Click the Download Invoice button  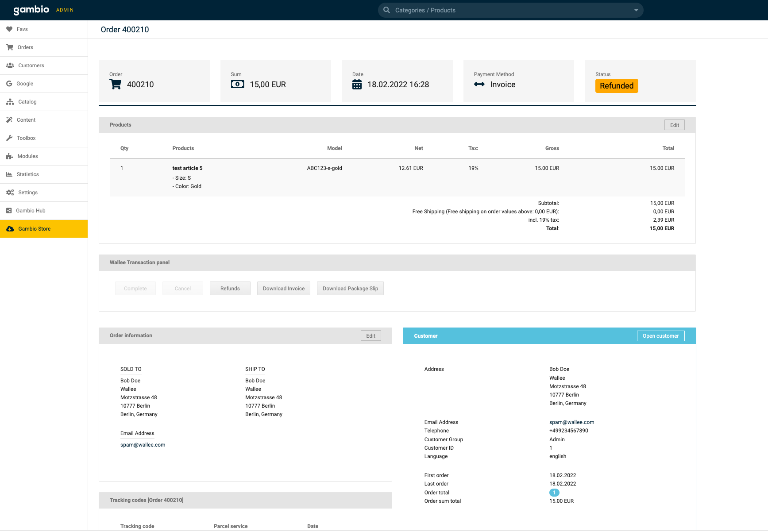coord(284,289)
